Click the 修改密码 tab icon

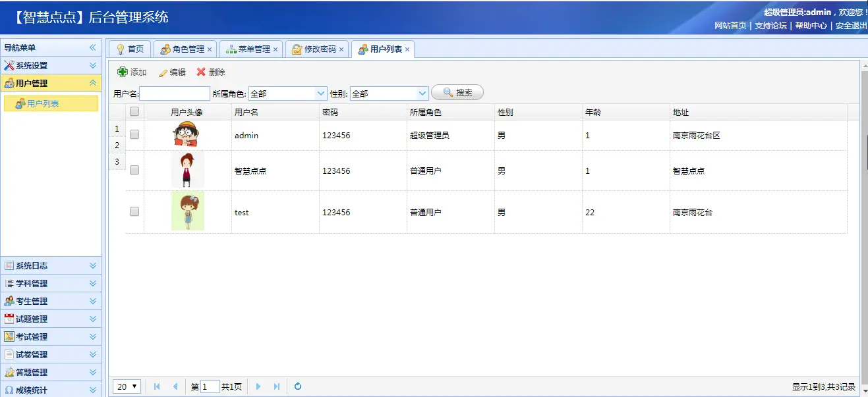point(297,49)
